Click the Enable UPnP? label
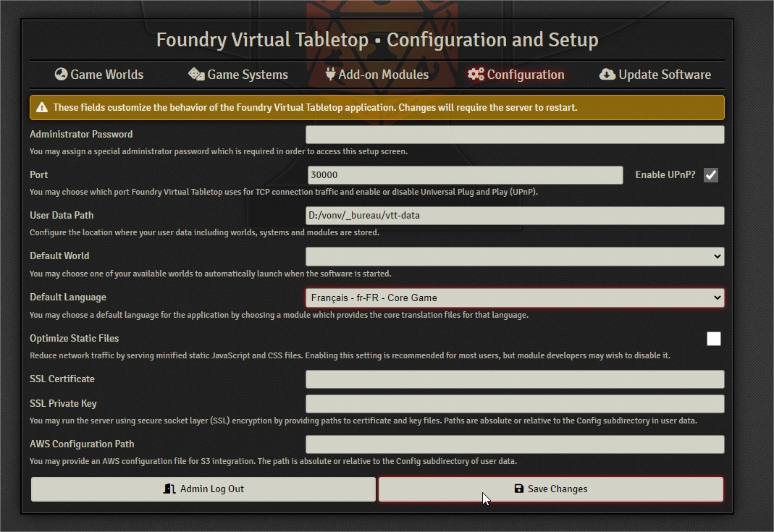Screen dimensions: 774x532 pyautogui.click(x=665, y=174)
